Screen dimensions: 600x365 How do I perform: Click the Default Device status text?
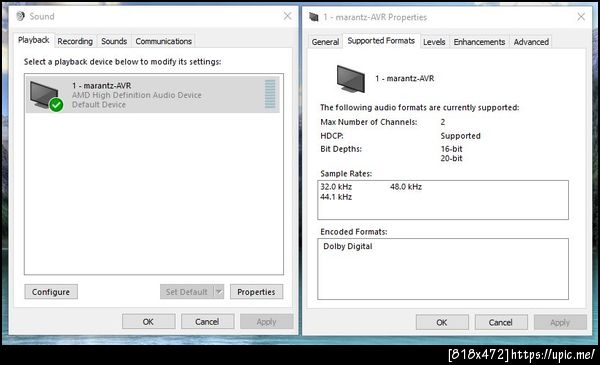pos(99,104)
